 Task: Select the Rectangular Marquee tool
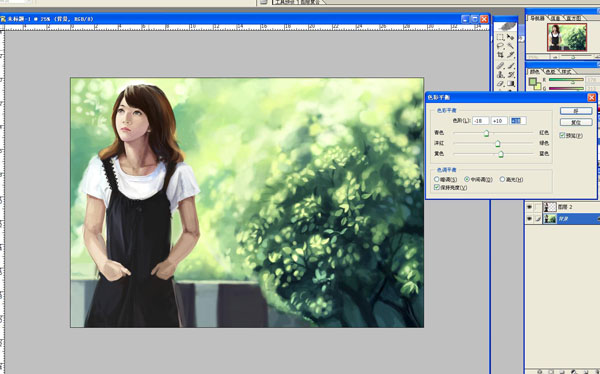[x=500, y=37]
